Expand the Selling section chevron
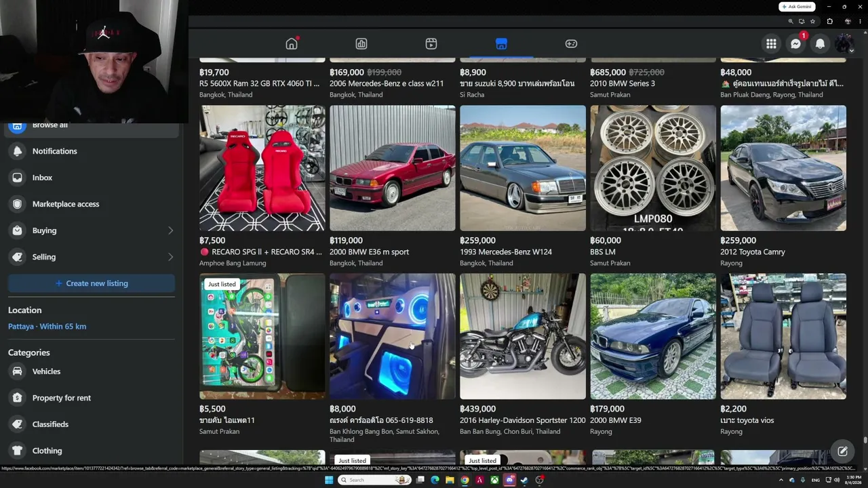868x488 pixels. tap(170, 257)
